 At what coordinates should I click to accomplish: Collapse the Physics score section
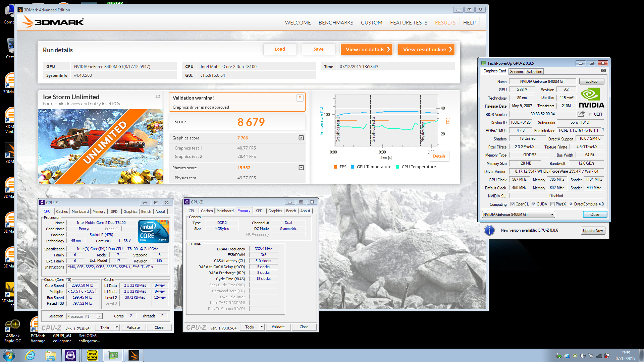click(301, 168)
